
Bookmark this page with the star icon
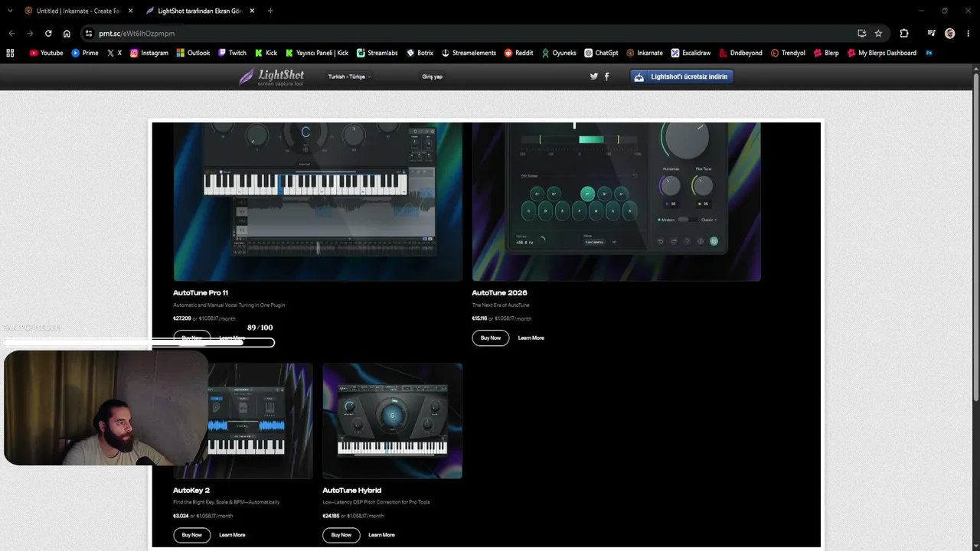point(878,34)
